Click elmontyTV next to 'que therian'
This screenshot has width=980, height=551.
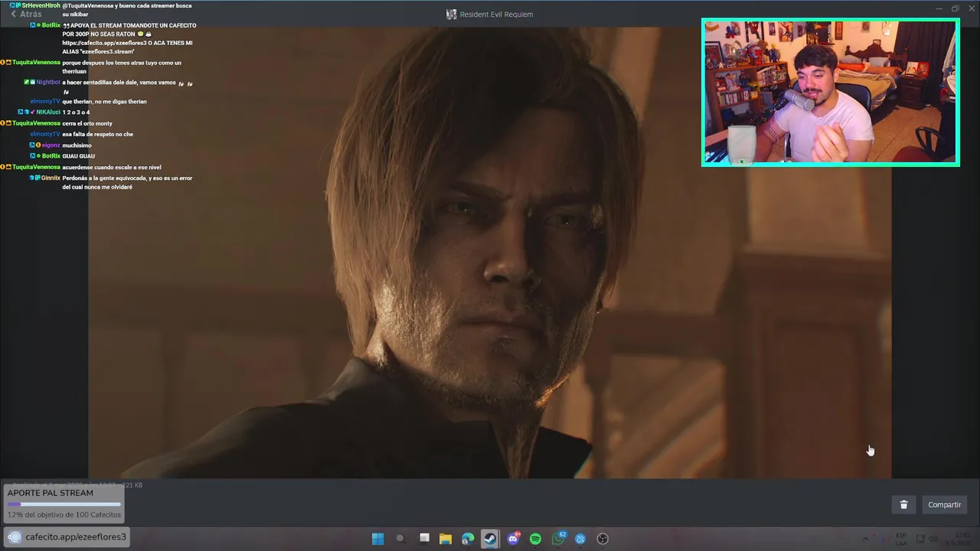pyautogui.click(x=45, y=101)
